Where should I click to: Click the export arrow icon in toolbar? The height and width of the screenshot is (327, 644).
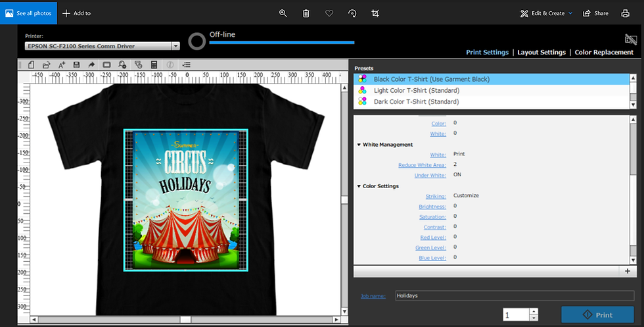tap(91, 64)
